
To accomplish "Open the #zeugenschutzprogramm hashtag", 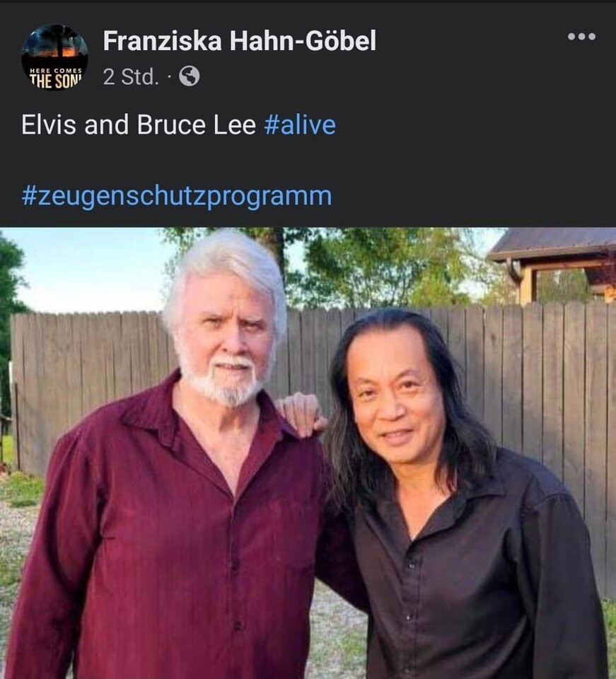I will point(177,196).
